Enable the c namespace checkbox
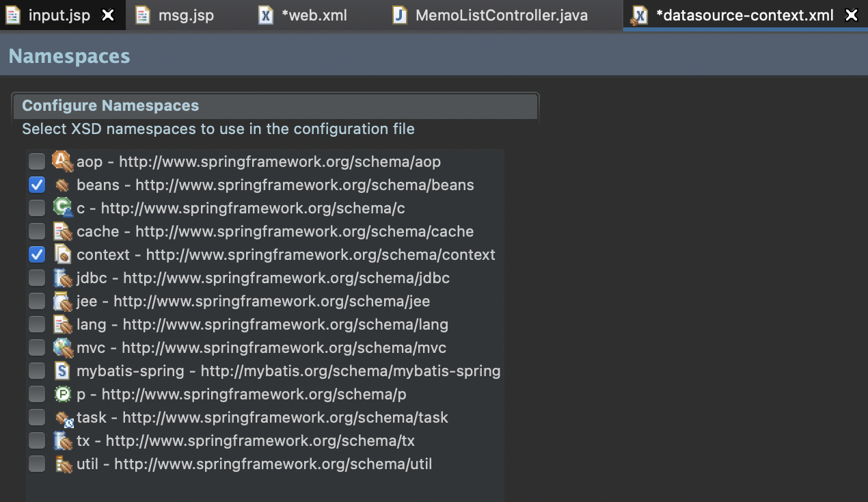Screen dimensions: 868x502 (37, 208)
